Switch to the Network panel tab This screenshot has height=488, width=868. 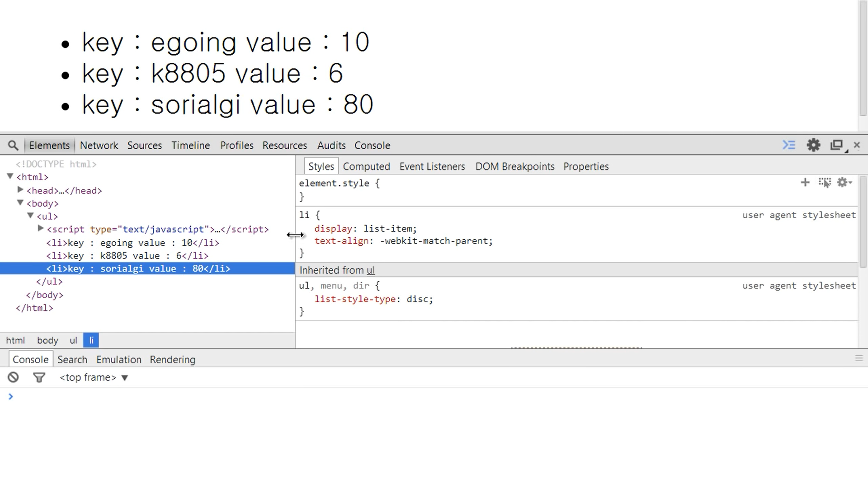coord(99,145)
